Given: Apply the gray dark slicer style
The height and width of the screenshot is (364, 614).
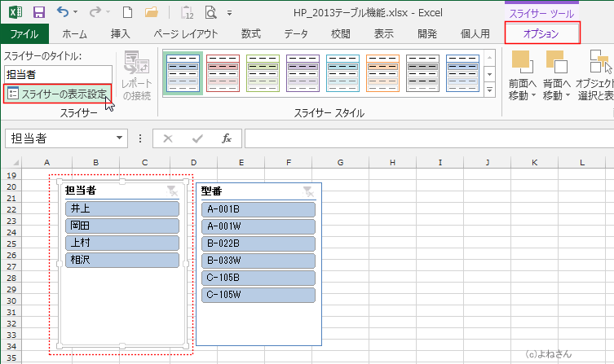Looking at the screenshot, I should (422, 73).
